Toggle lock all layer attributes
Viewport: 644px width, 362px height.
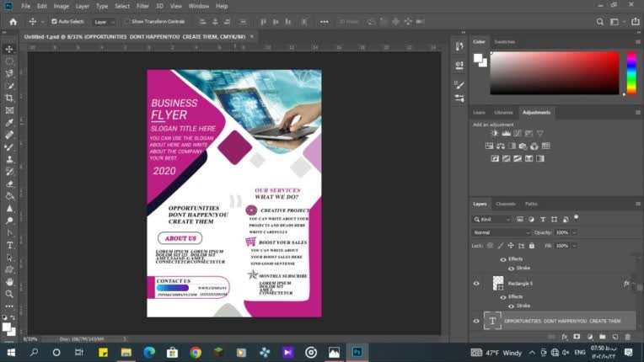point(532,246)
